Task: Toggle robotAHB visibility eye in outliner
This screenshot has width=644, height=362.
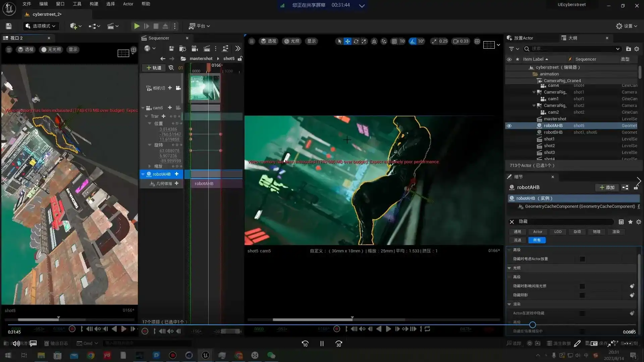Action: point(509,126)
